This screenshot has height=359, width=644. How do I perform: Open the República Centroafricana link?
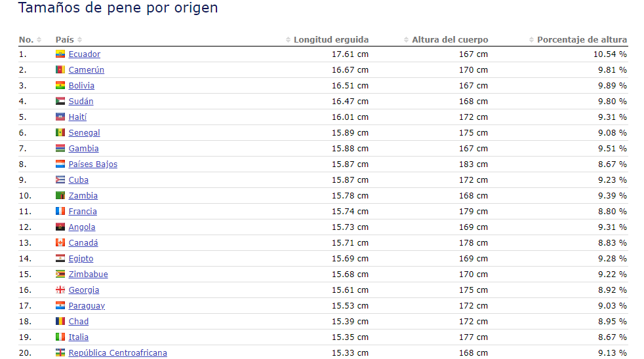point(117,353)
